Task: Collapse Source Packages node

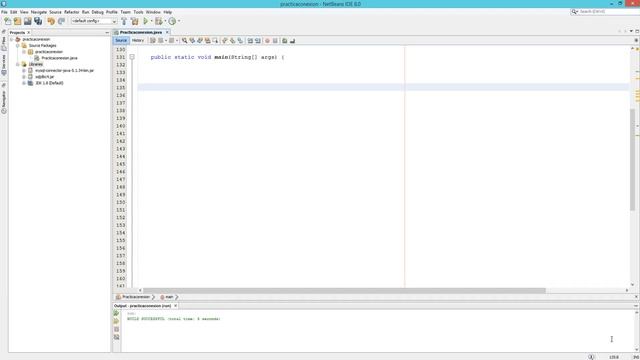Action: (18, 46)
